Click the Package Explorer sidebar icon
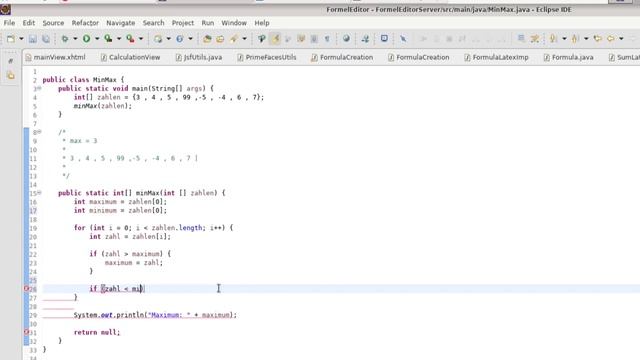 click(11, 76)
